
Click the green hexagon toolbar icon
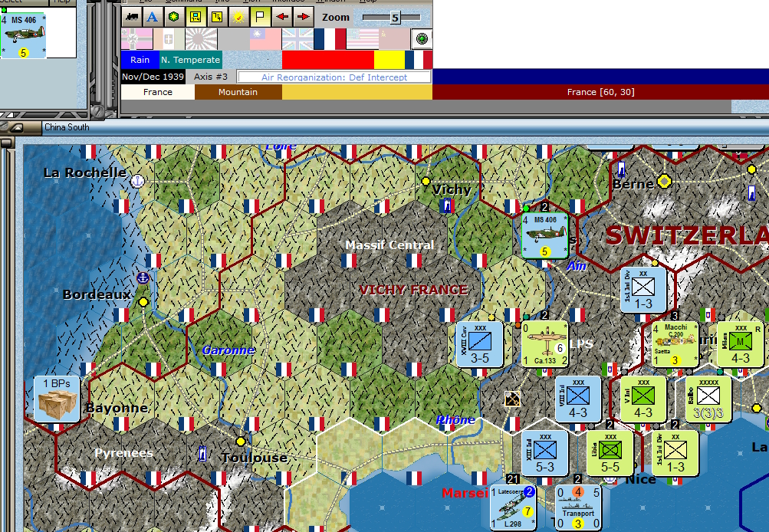click(173, 17)
